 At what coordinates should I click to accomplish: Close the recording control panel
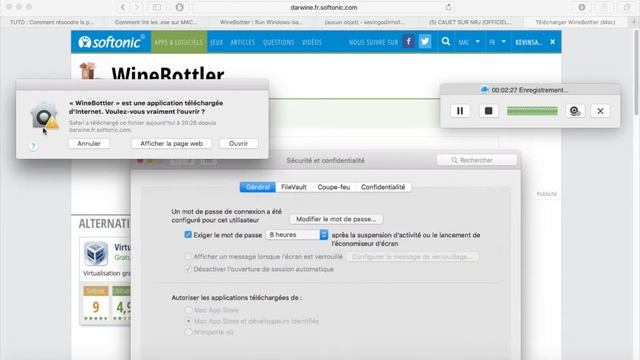tap(600, 111)
